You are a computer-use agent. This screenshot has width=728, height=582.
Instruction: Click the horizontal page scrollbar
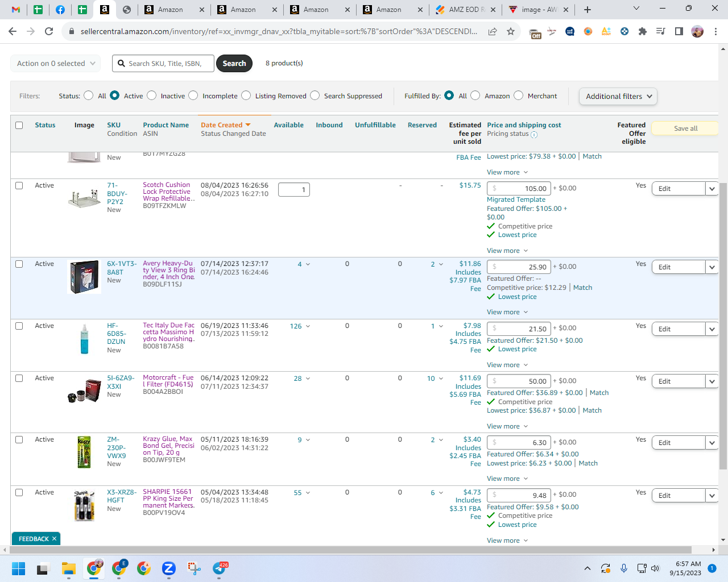click(x=351, y=550)
